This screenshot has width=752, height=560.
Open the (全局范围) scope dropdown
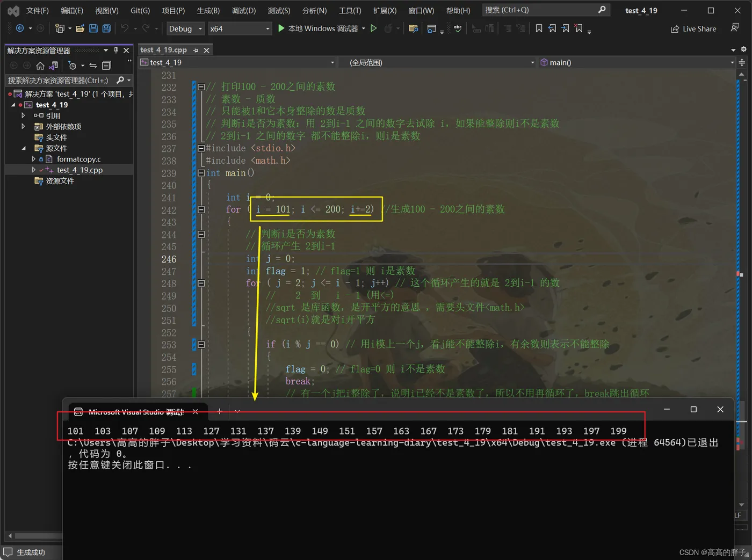(x=436, y=62)
